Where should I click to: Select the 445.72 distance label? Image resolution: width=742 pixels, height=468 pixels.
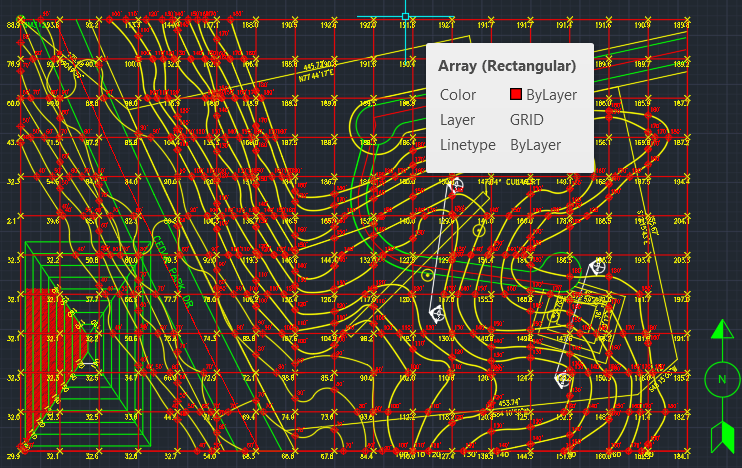click(x=314, y=66)
